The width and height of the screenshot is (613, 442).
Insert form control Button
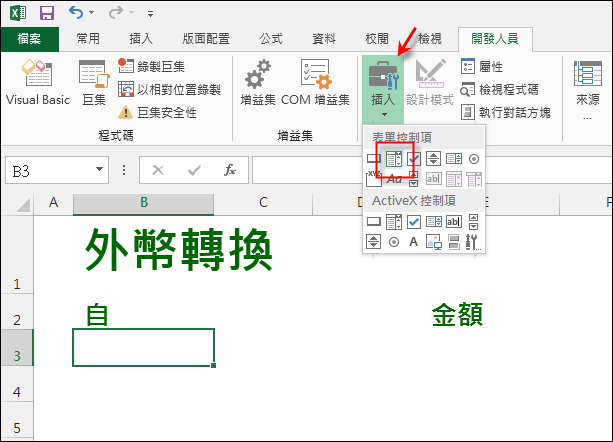(374, 159)
